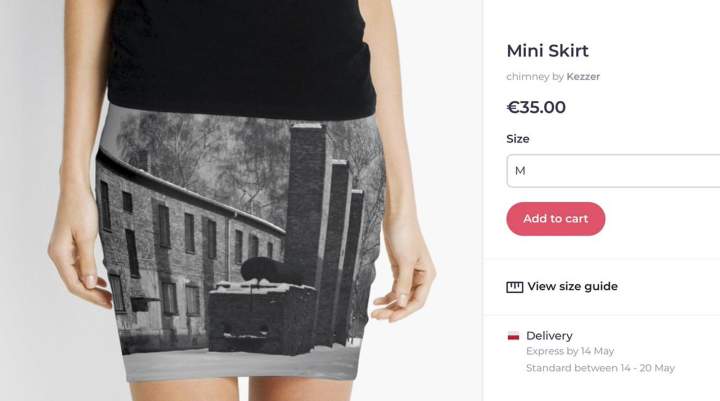Click the ruler icon beside size guide
The height and width of the screenshot is (401, 720).
[x=515, y=287]
